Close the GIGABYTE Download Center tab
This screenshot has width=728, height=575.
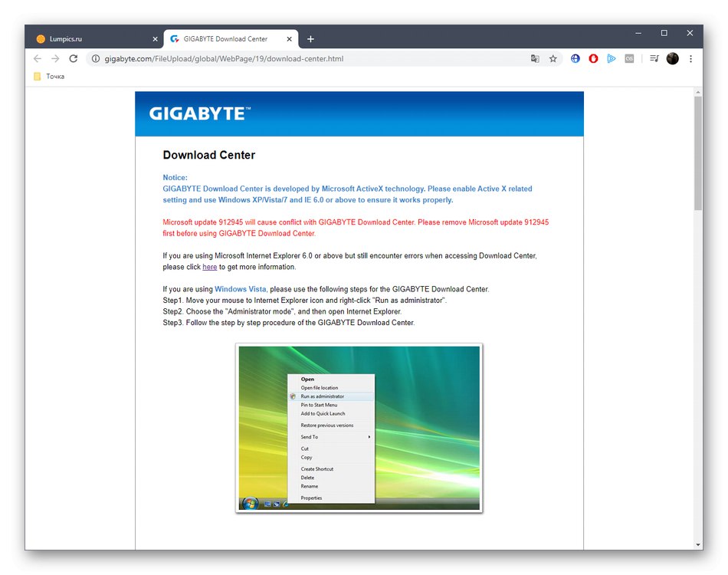(289, 39)
